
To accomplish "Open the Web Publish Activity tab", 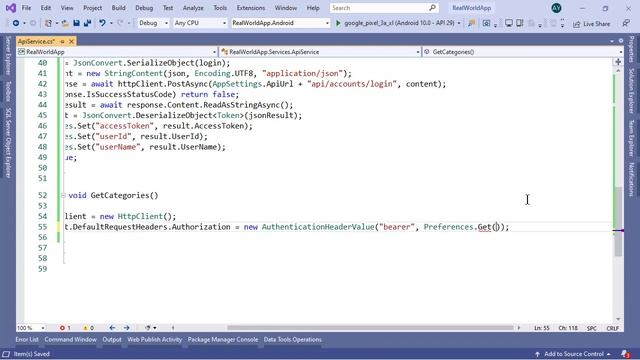I will pyautogui.click(x=155, y=340).
